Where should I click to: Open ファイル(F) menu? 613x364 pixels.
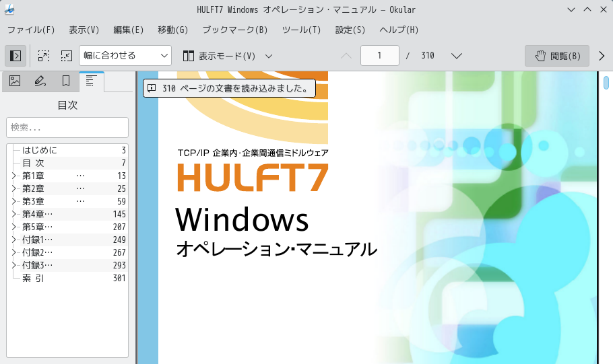31,30
